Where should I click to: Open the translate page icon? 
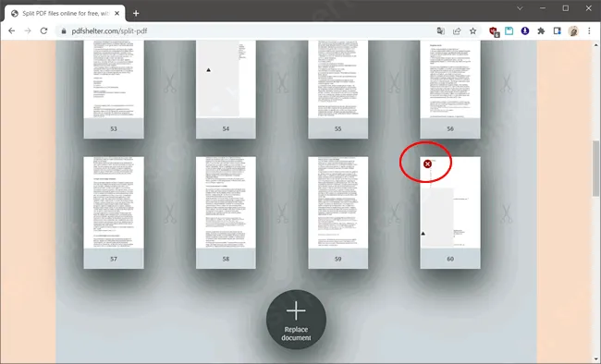click(441, 31)
